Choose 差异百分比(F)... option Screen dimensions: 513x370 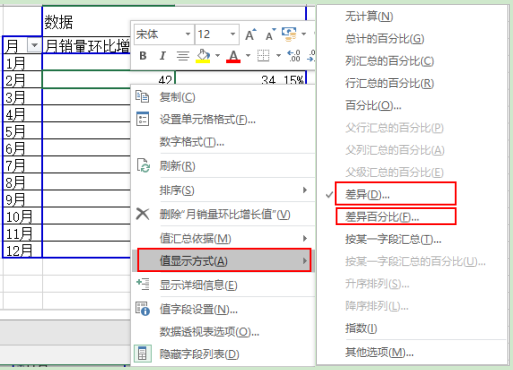point(396,217)
